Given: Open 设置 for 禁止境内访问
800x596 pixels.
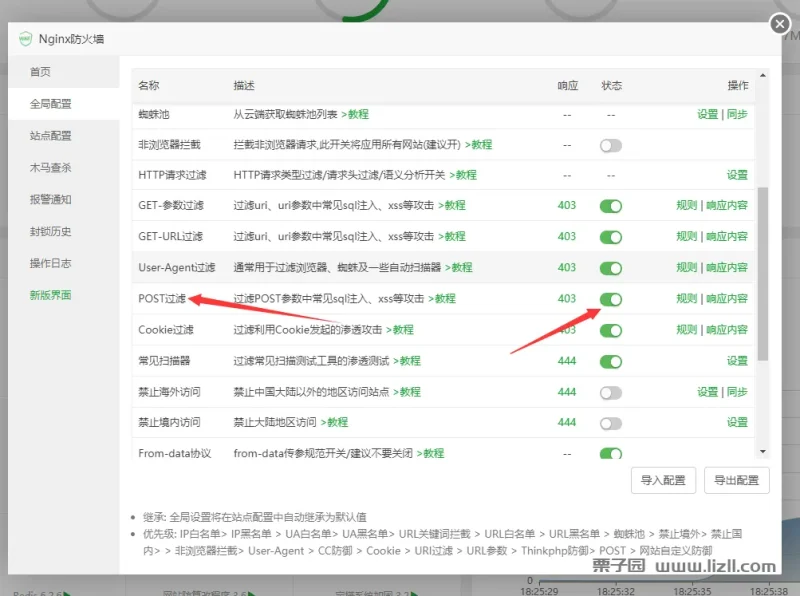Looking at the screenshot, I should point(737,423).
